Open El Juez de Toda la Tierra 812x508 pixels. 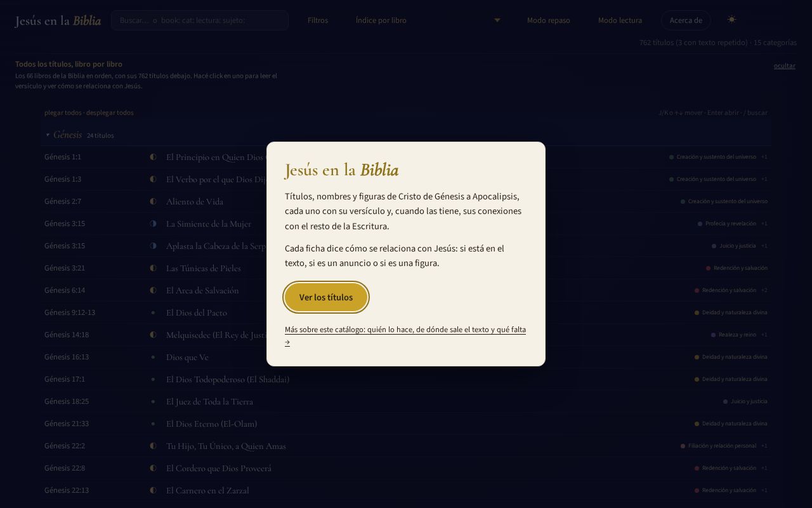[x=209, y=401]
